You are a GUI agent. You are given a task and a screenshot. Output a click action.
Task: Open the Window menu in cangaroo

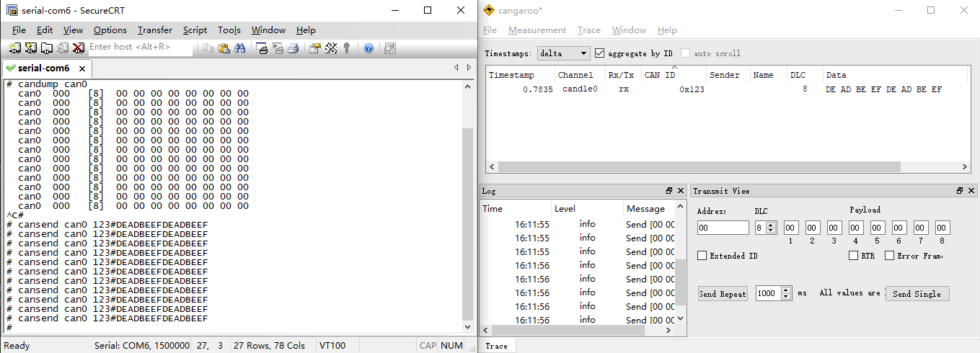[629, 30]
